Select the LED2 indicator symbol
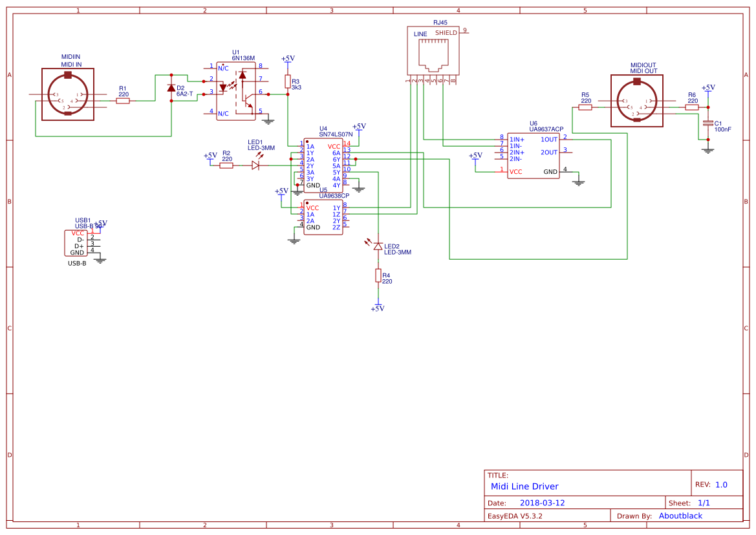 point(378,247)
